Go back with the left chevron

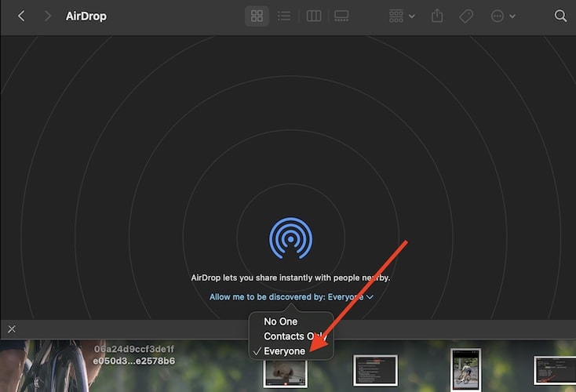(x=21, y=16)
